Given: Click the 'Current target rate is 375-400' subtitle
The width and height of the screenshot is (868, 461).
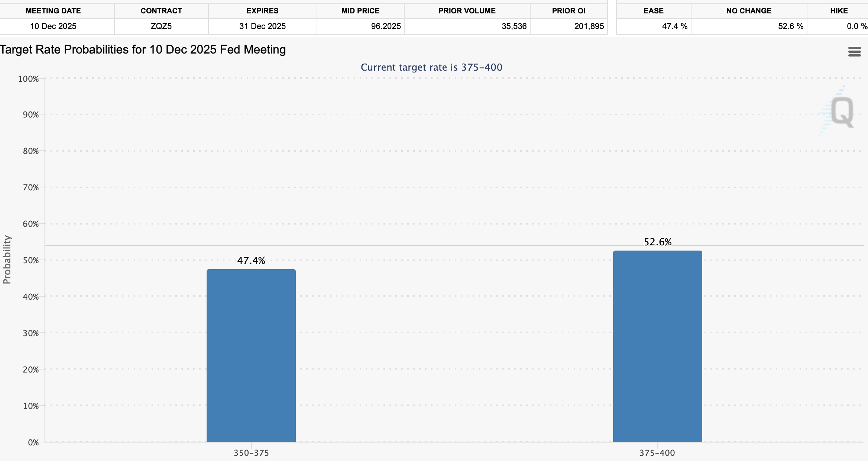Looking at the screenshot, I should (431, 67).
